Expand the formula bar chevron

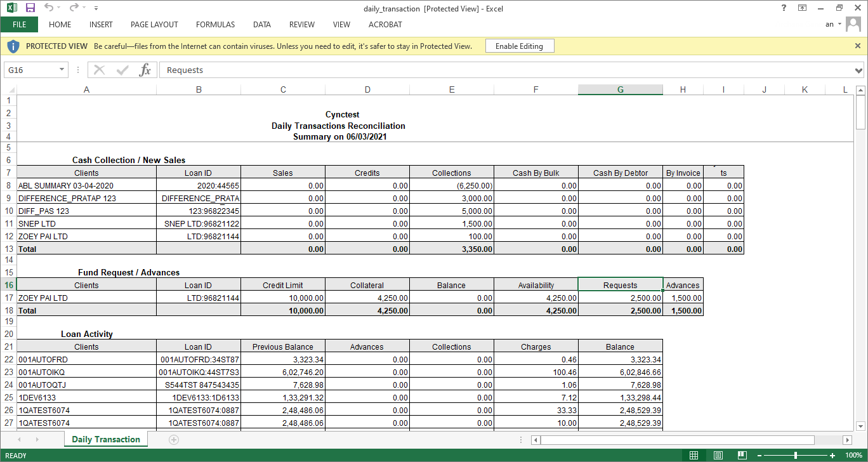[858, 70]
